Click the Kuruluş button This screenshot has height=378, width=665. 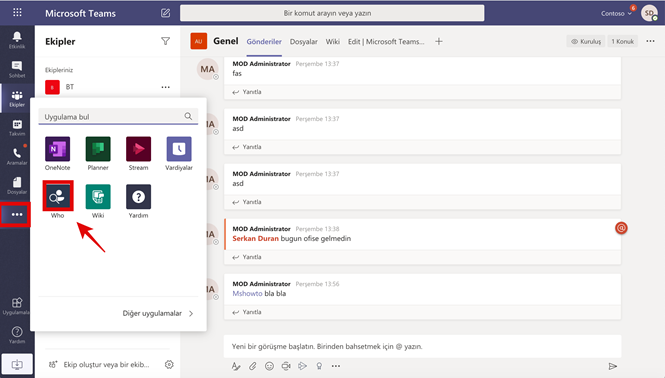[x=586, y=41]
